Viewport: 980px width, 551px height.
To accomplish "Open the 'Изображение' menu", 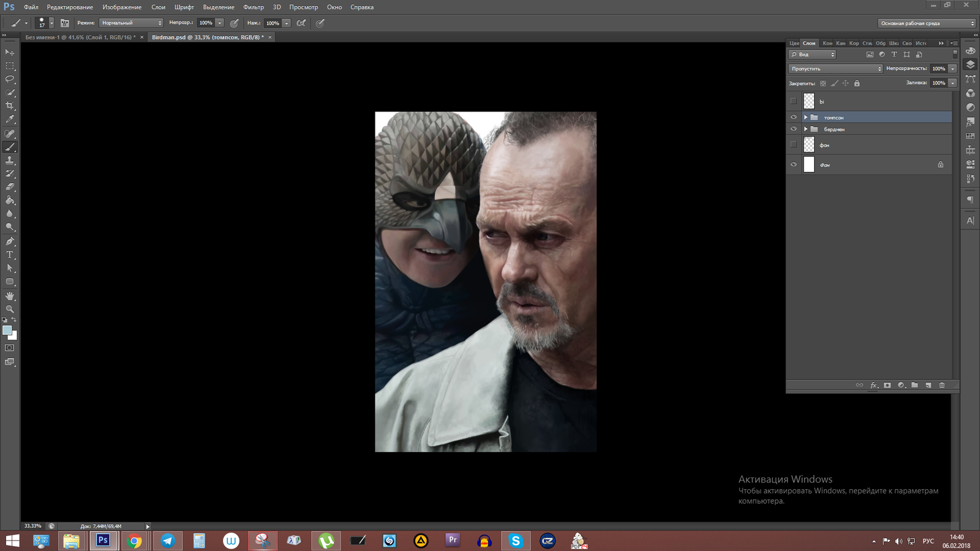I will [x=122, y=7].
